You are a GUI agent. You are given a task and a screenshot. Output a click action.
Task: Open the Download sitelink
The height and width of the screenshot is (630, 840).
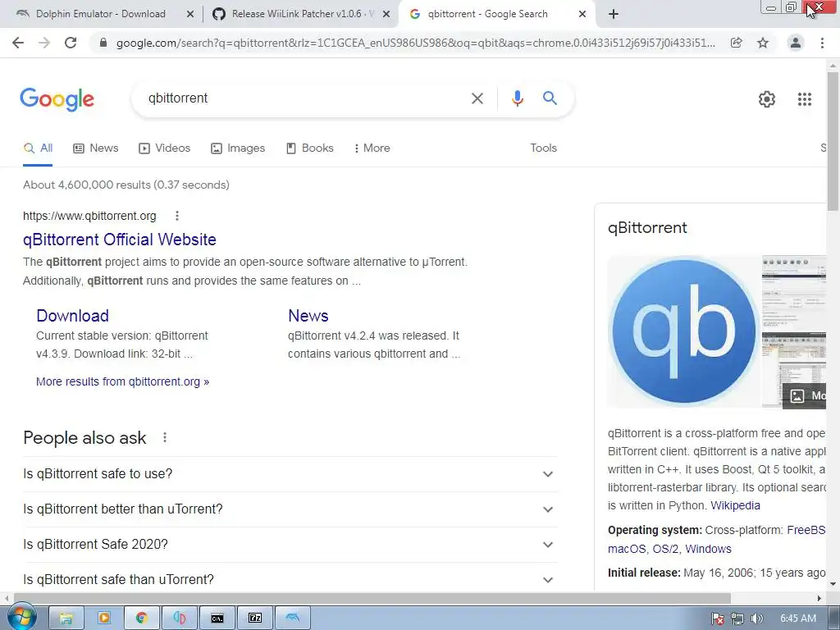[x=72, y=316]
